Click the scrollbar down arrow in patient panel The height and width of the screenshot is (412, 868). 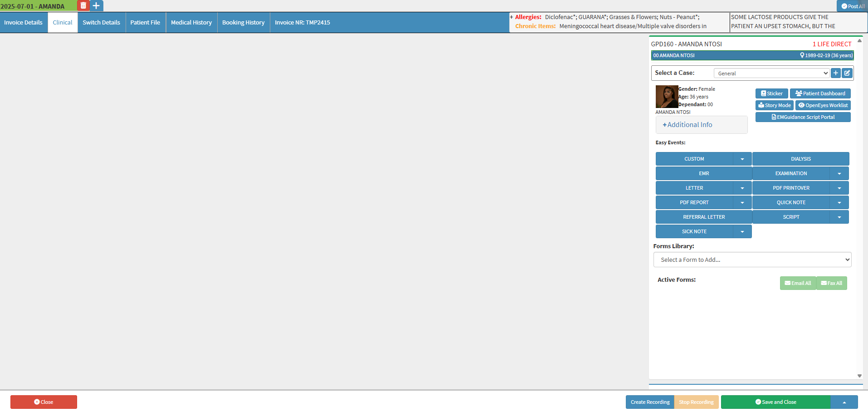(859, 376)
